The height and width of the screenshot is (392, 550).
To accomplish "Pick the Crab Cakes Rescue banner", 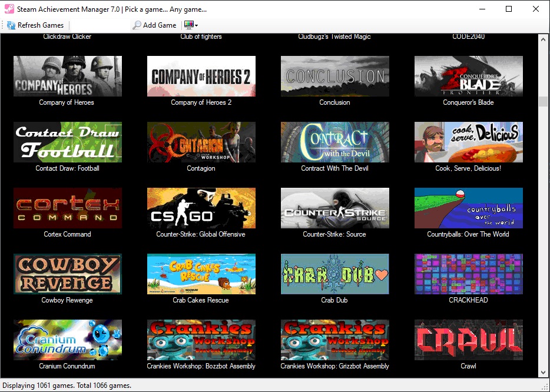I will coord(201,274).
